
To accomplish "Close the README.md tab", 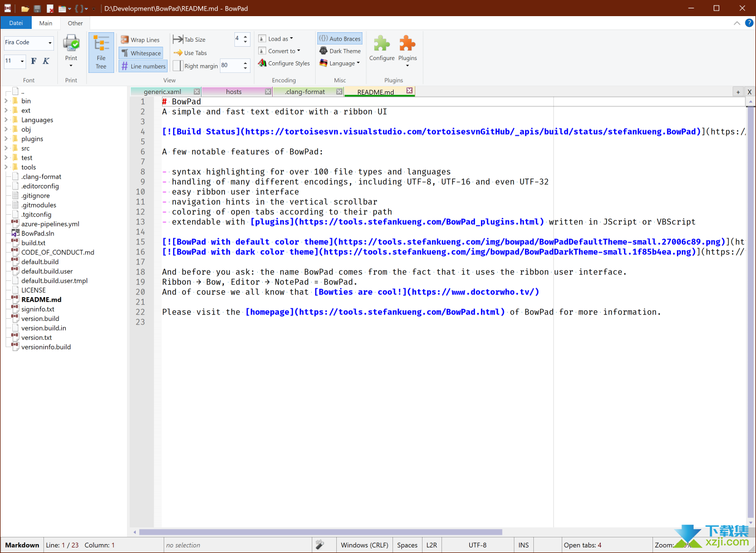I will coord(410,91).
